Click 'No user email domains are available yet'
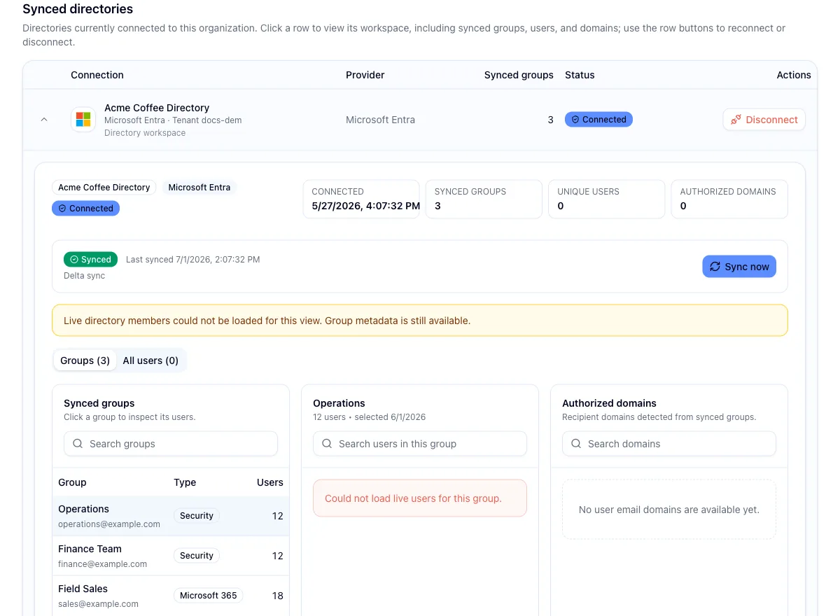Image resolution: width=840 pixels, height=616 pixels. click(x=669, y=510)
